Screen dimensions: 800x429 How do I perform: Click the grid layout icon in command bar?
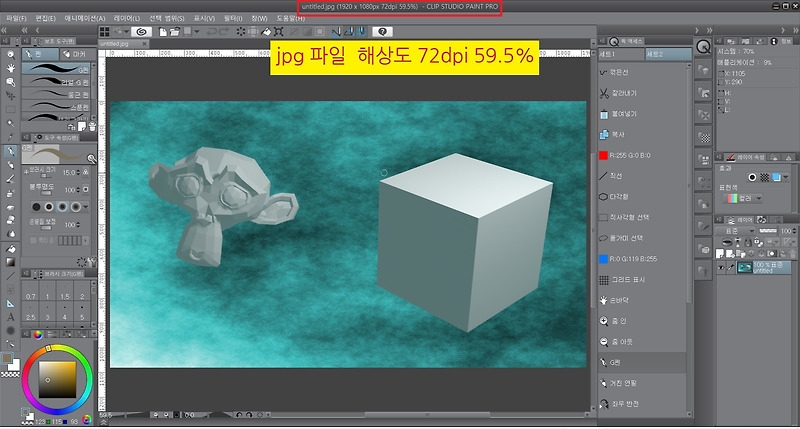(105, 32)
